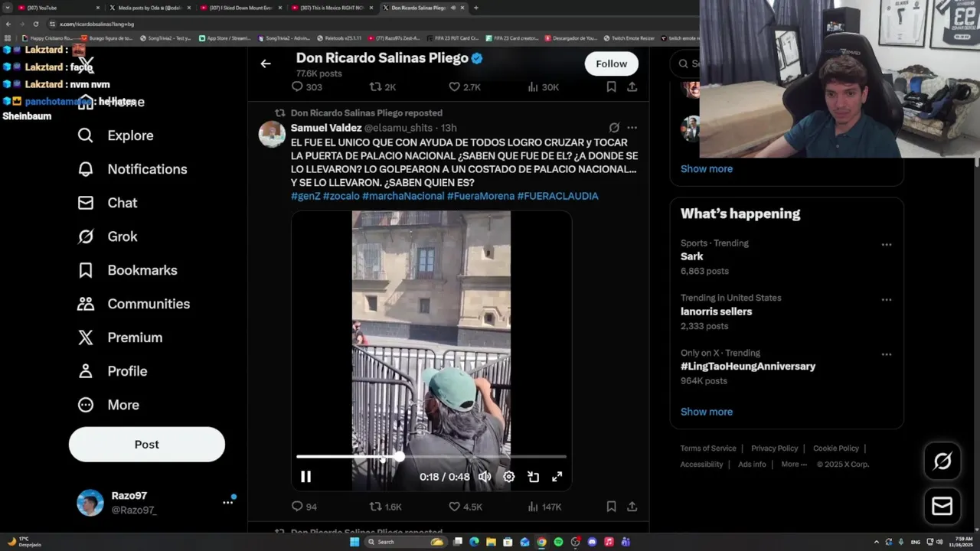Follow Don Ricardo Salinas Pliego

click(611, 64)
